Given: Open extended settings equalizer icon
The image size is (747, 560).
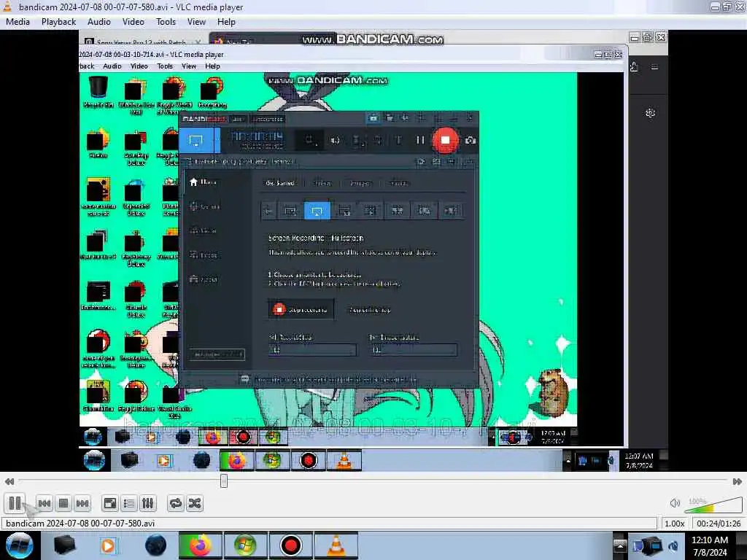Looking at the screenshot, I should pyautogui.click(x=147, y=503).
